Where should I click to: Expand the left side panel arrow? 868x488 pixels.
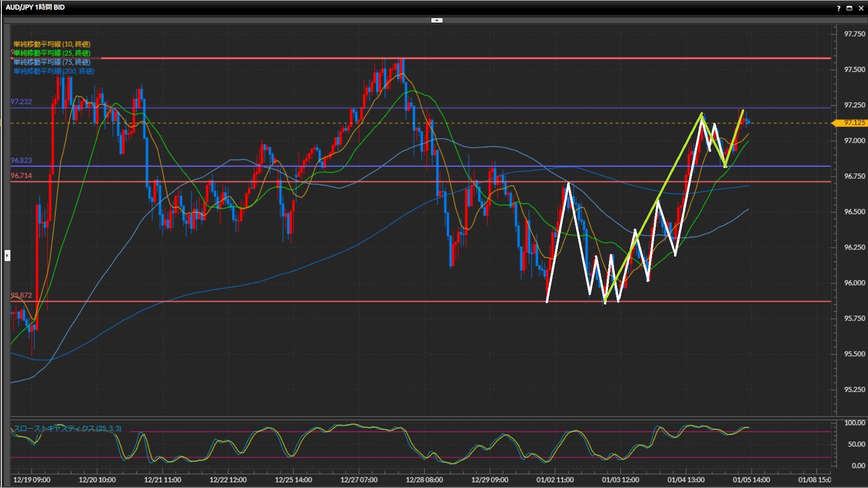[x=7, y=256]
